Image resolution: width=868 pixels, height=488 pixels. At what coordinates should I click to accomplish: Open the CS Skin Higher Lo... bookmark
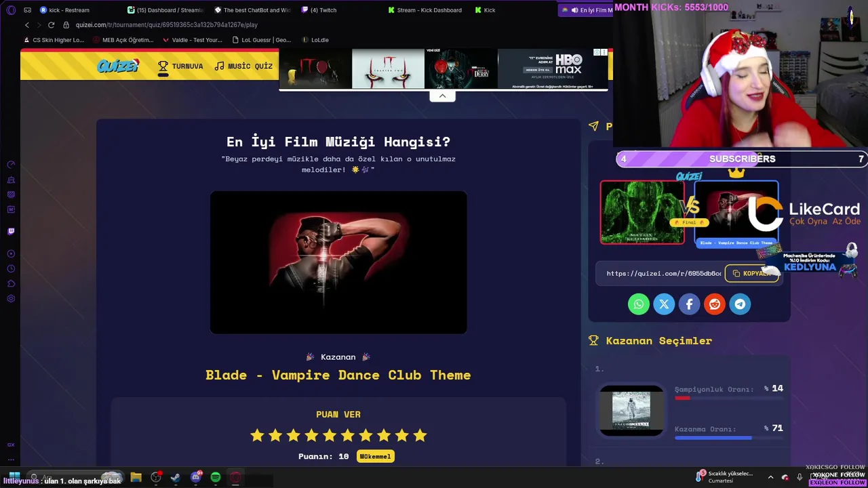(53, 40)
